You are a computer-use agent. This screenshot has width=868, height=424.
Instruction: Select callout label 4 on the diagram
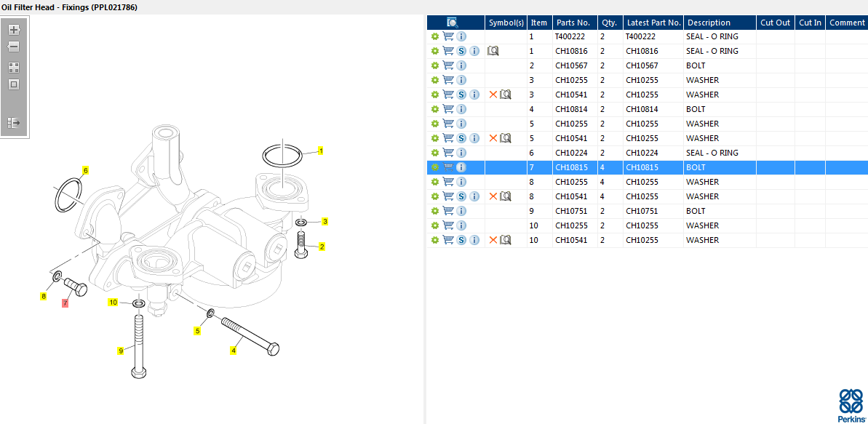click(x=233, y=351)
